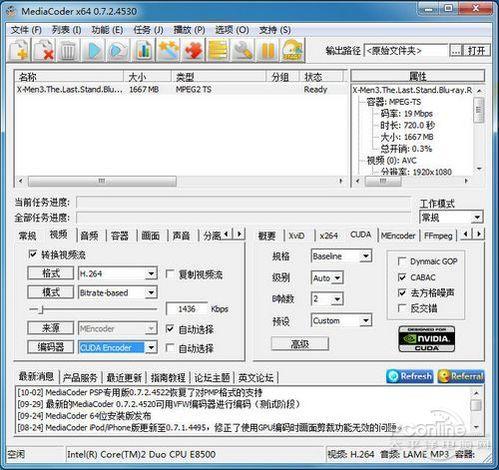
Task: Check 自动选择 next to CUDA Encoder
Action: click(170, 348)
